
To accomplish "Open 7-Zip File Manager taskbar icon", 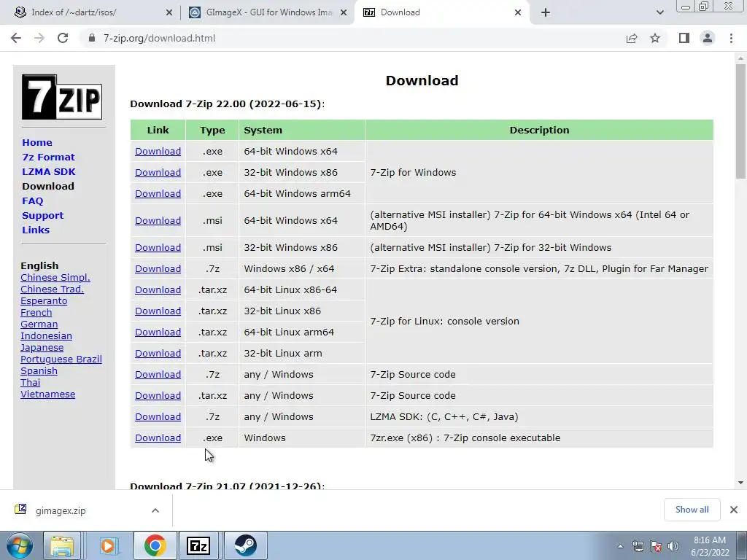I will tap(198, 545).
